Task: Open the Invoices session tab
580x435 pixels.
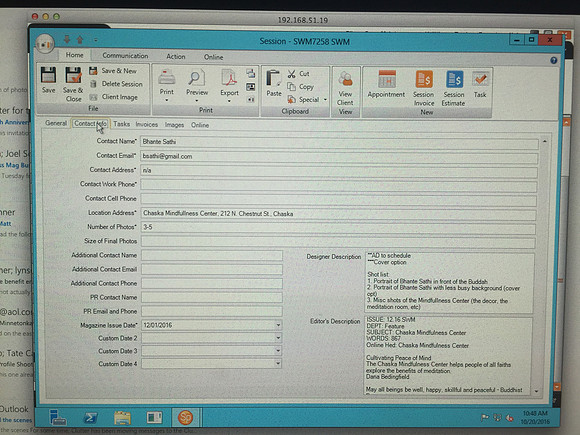Action: (x=146, y=125)
